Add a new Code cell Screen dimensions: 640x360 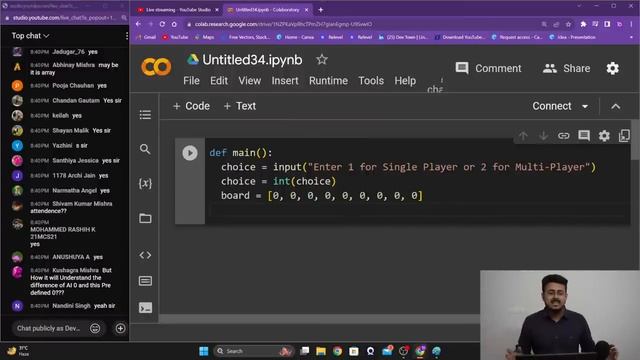coord(191,106)
